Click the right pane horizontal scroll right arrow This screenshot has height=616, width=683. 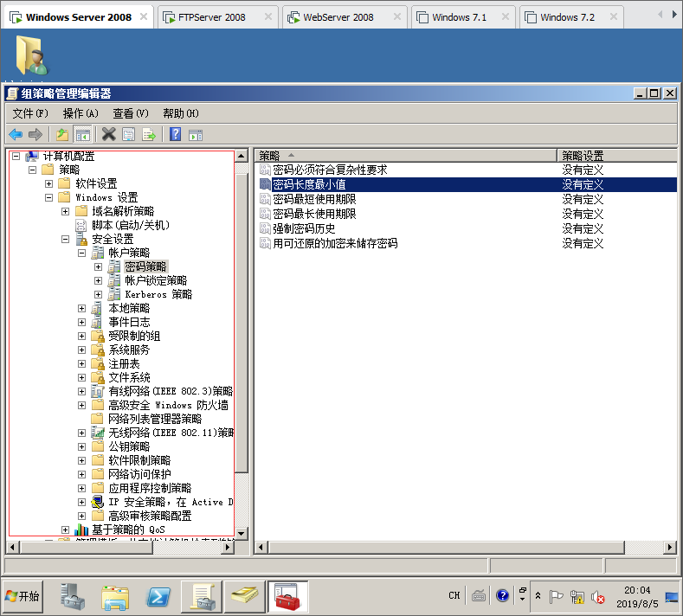point(670,547)
